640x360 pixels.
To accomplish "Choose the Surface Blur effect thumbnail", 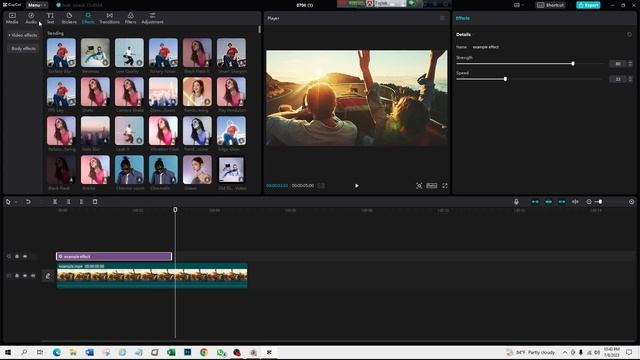I will (x=61, y=53).
